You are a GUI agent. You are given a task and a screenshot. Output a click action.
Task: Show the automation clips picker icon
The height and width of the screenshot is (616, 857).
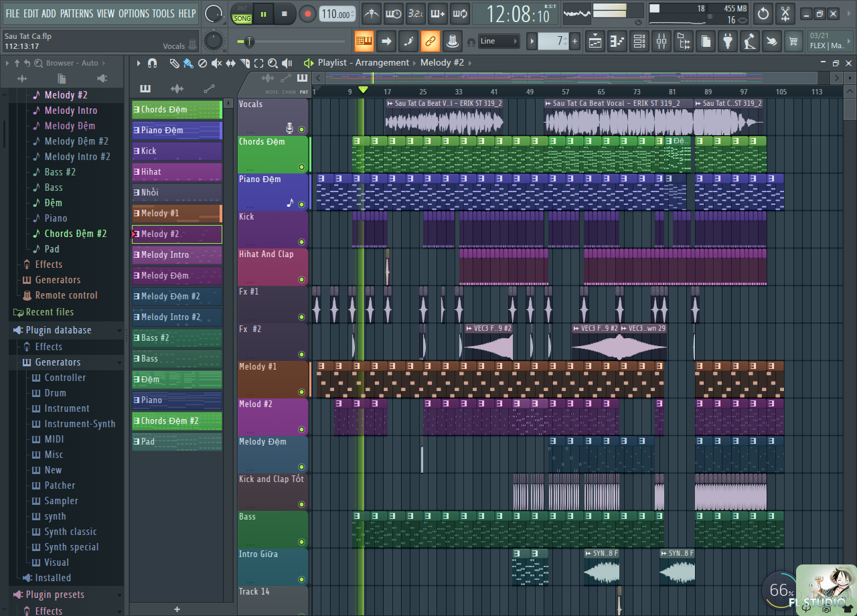click(209, 88)
